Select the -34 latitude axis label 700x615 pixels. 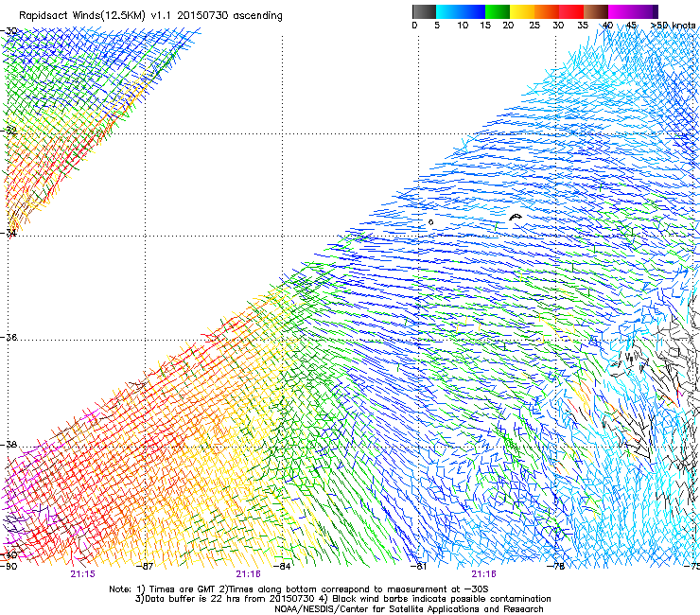pyautogui.click(x=9, y=233)
